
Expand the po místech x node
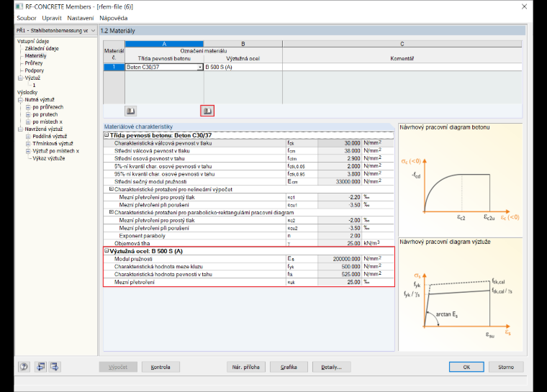(28, 122)
